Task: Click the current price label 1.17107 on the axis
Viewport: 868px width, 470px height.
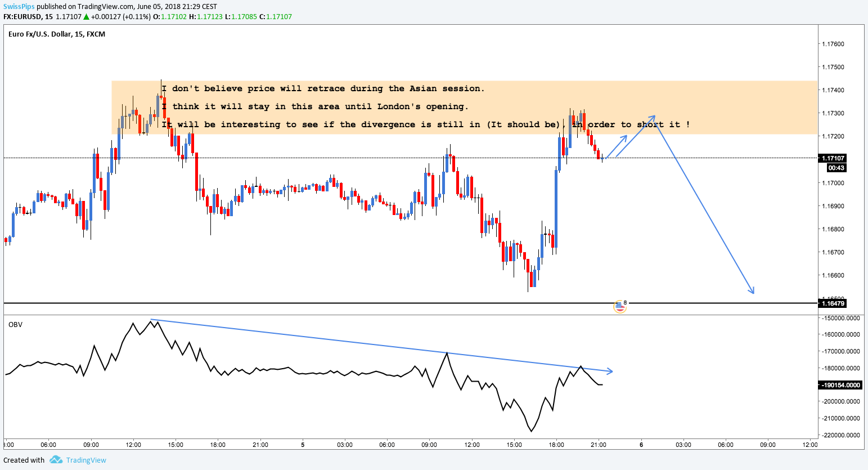Action: click(833, 159)
